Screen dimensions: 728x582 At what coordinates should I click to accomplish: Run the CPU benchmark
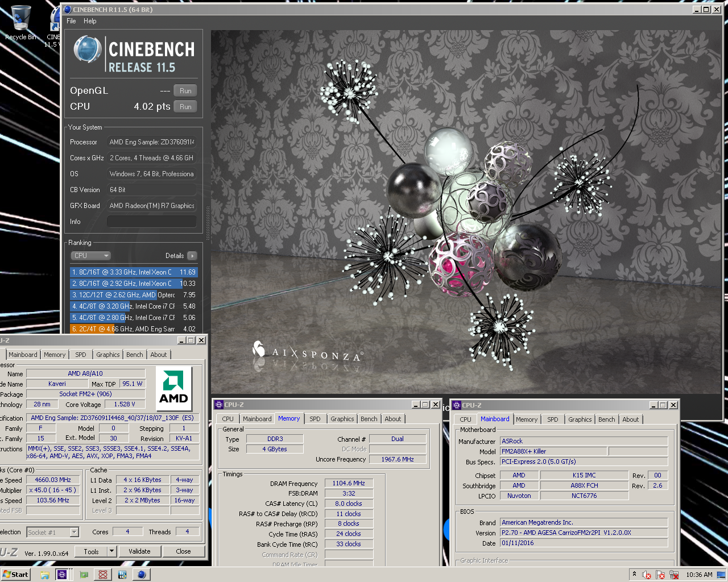tap(185, 107)
